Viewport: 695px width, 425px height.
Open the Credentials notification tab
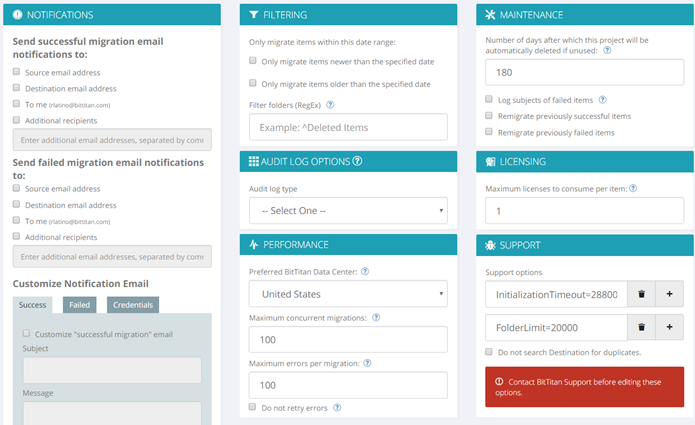coord(132,305)
